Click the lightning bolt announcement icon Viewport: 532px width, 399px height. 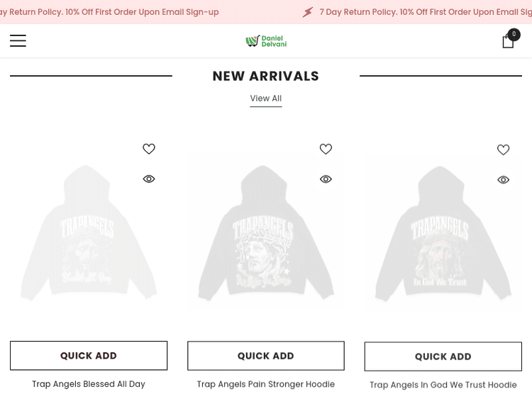[x=308, y=12]
